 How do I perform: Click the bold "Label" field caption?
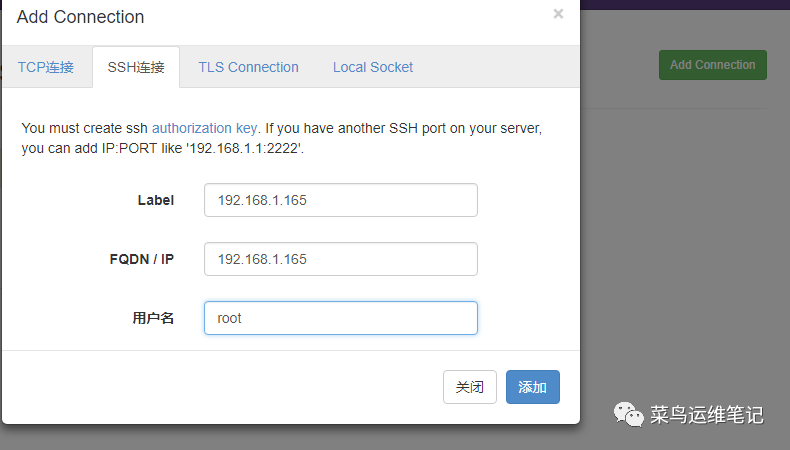click(156, 200)
